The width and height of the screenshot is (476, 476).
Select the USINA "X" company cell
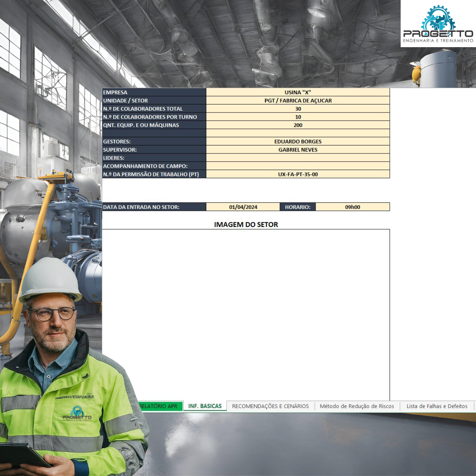click(298, 92)
